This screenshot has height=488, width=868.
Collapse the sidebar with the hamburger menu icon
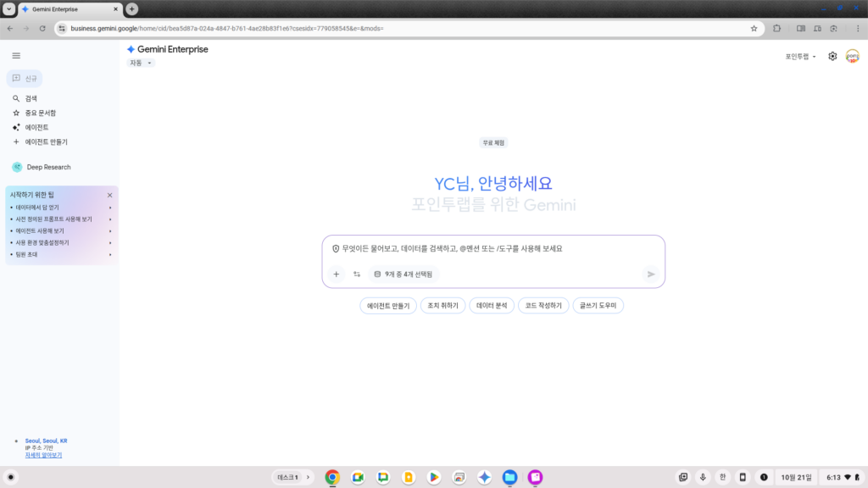pos(16,55)
